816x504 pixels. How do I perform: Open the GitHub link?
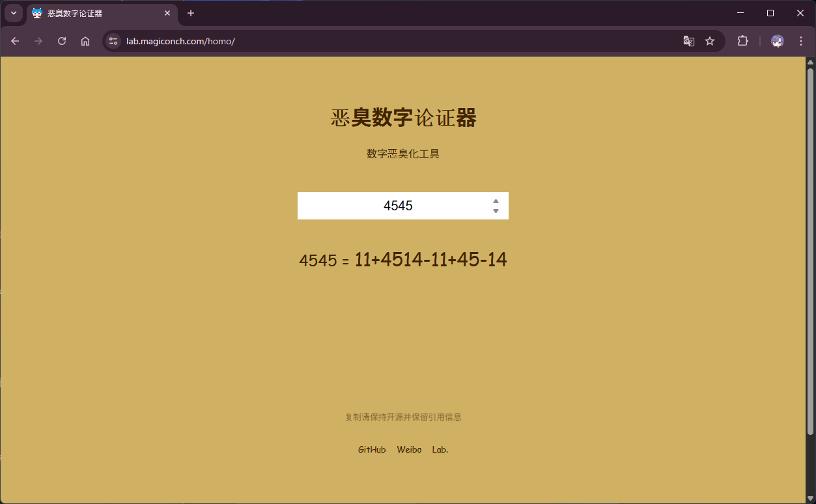point(372,450)
